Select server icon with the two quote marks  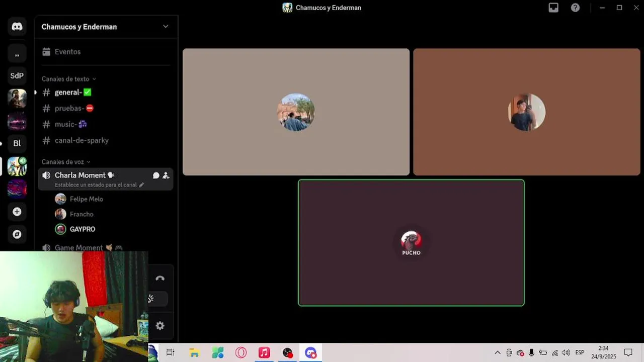click(x=17, y=54)
